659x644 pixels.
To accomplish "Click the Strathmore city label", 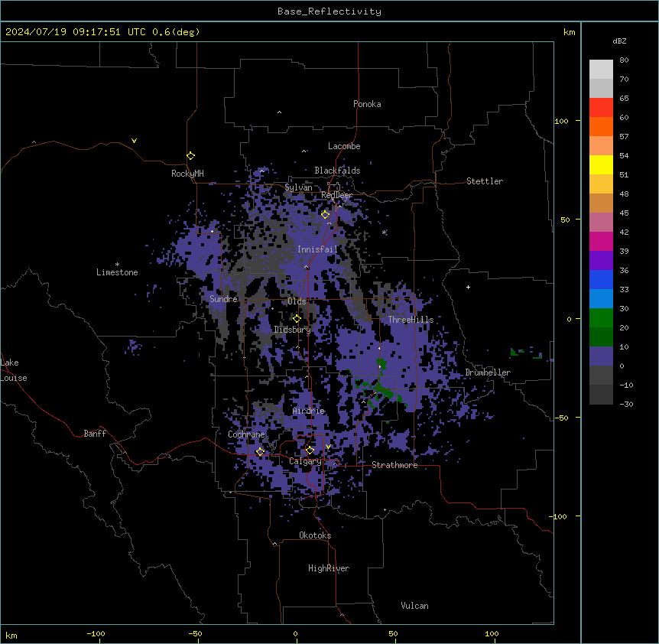I will click(394, 465).
